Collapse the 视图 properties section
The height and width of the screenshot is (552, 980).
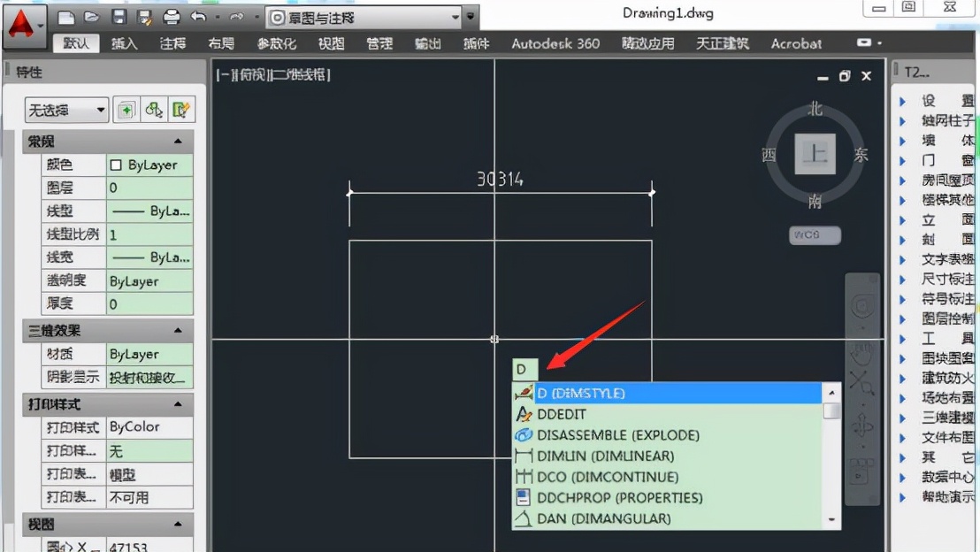(x=178, y=524)
